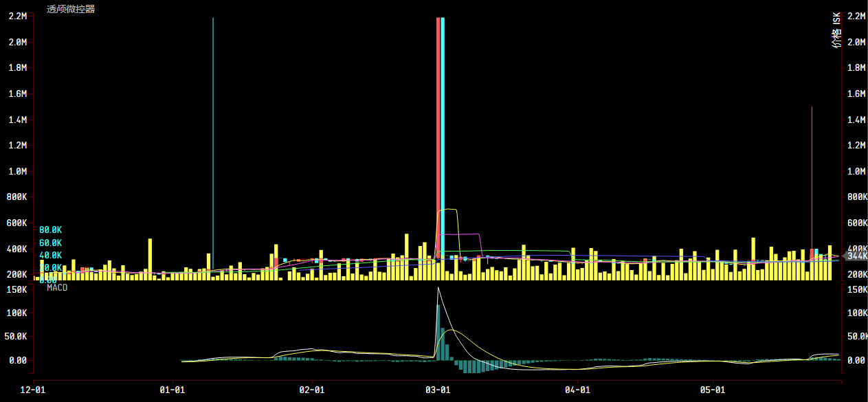Screen dimensions: 868x402
Task: Select the 05-01 date on the time axis
Action: [713, 390]
